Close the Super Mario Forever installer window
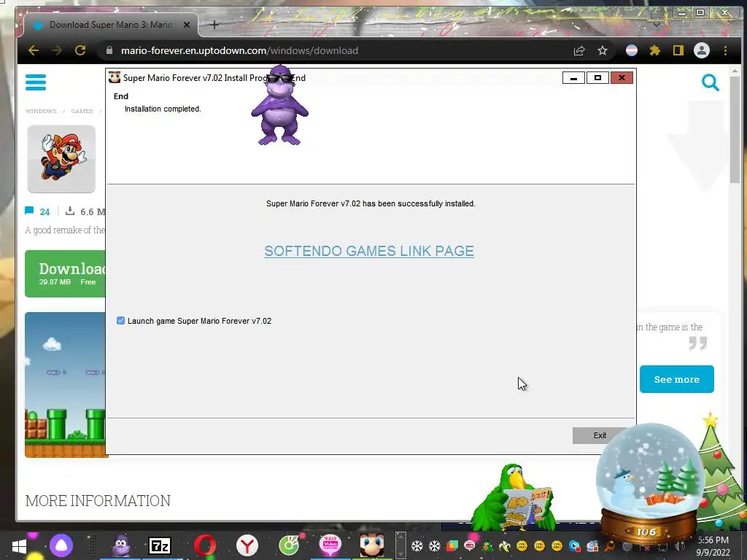The image size is (747, 560). click(x=622, y=77)
